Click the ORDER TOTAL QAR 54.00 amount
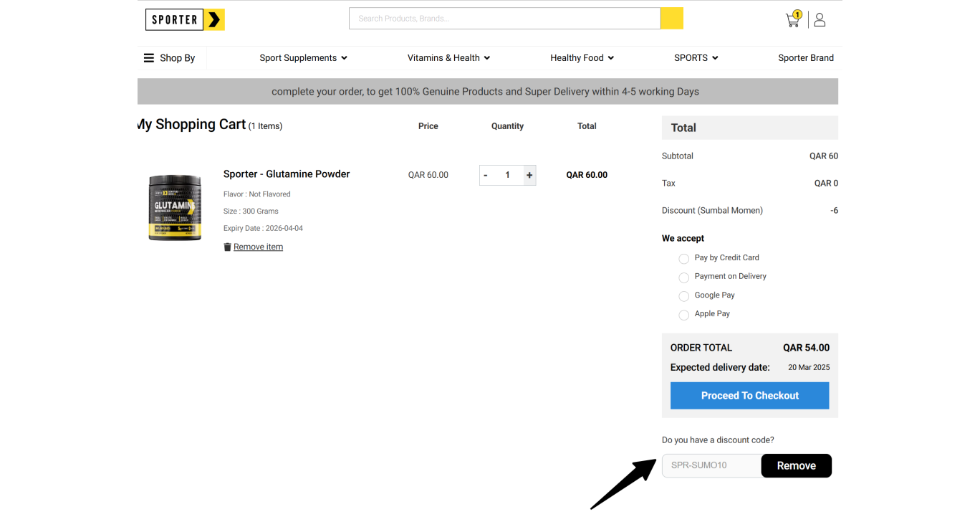 click(x=806, y=348)
